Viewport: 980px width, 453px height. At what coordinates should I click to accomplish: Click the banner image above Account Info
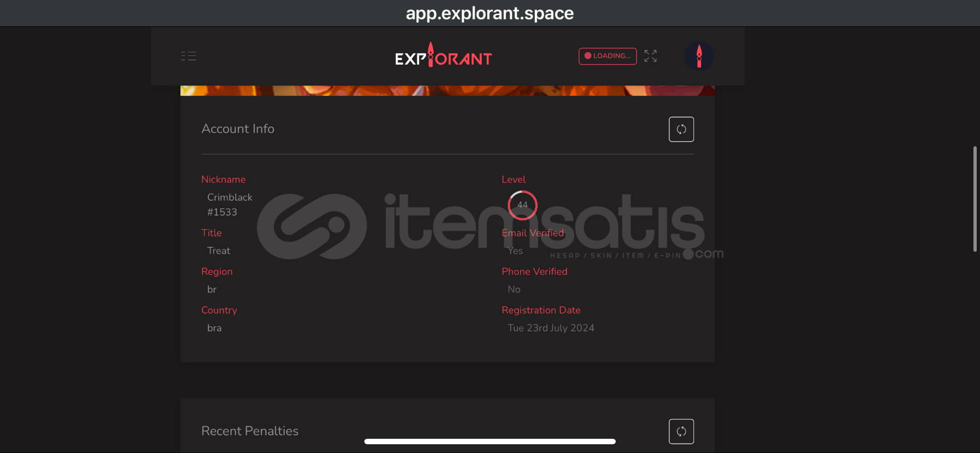pyautogui.click(x=447, y=90)
